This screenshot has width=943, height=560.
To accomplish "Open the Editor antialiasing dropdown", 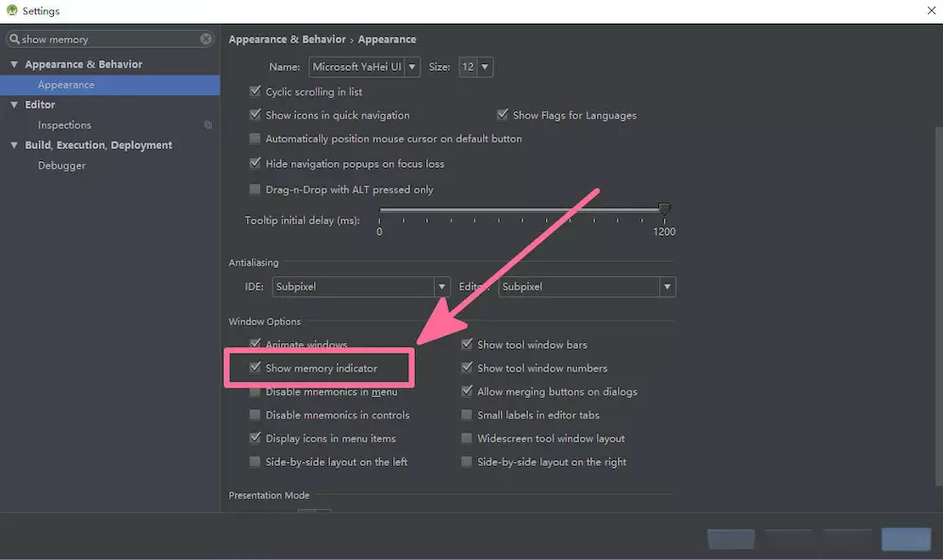I will [667, 287].
